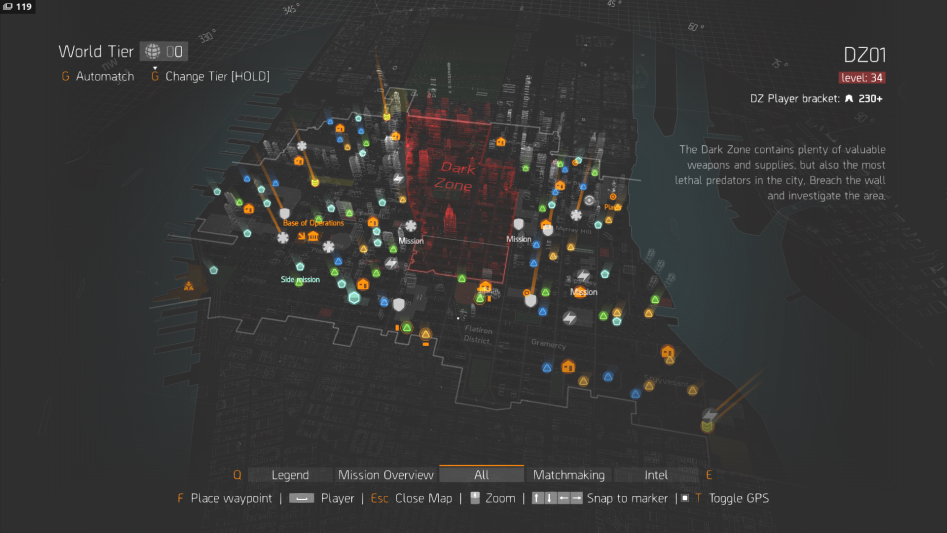The image size is (947, 533).
Task: Click the yellow chevron marker at southeast corner
Action: point(707,427)
